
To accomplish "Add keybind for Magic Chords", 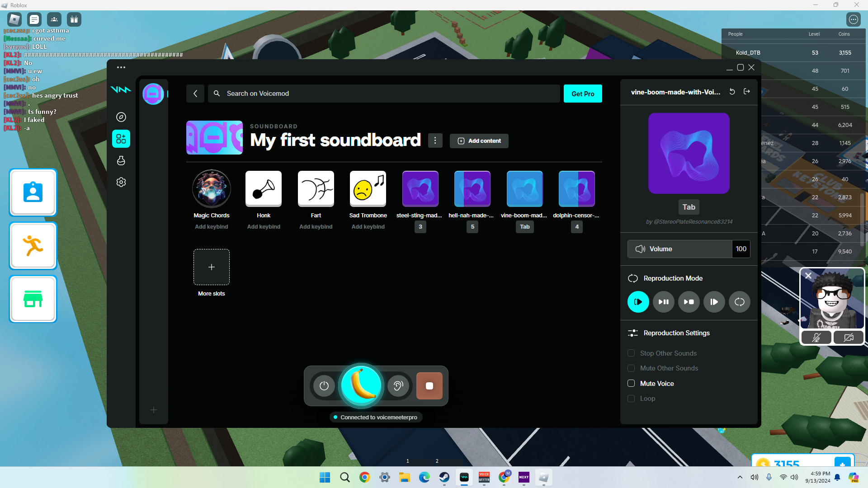I will coord(212,227).
